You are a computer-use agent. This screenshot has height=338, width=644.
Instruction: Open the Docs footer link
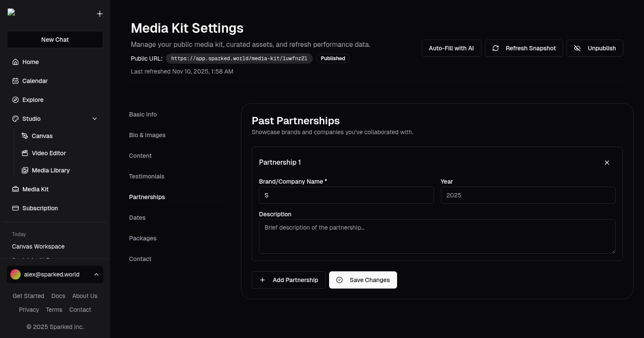coord(58,296)
